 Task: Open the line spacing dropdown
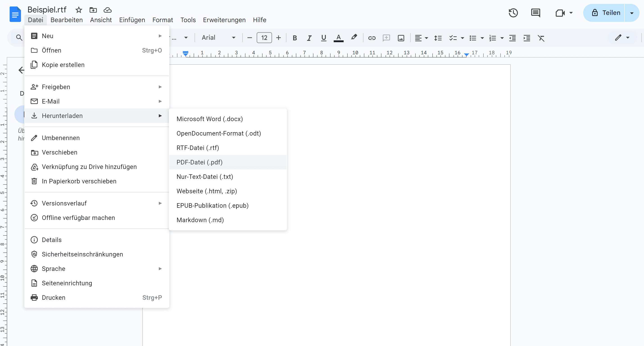[438, 38]
